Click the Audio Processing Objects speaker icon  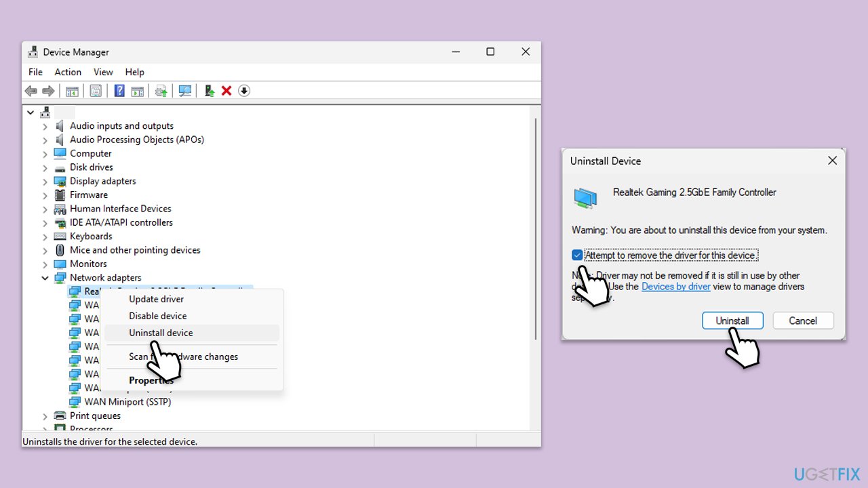[x=60, y=140]
